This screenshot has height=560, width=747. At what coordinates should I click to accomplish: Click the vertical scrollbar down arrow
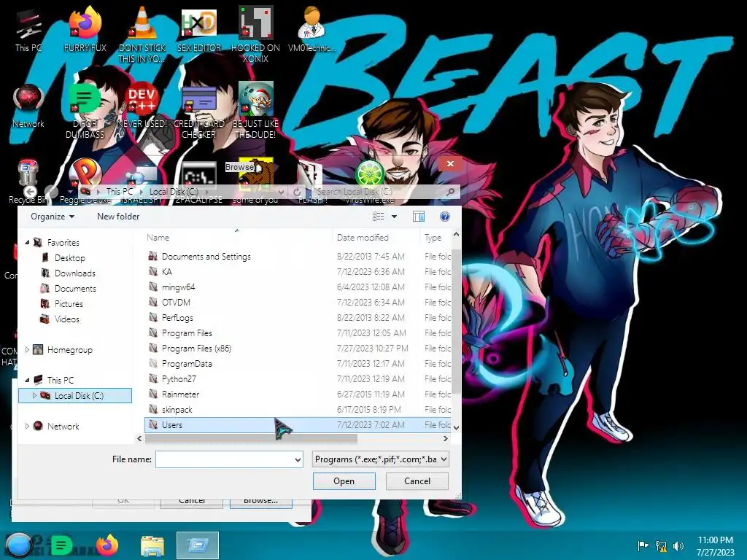click(x=456, y=427)
